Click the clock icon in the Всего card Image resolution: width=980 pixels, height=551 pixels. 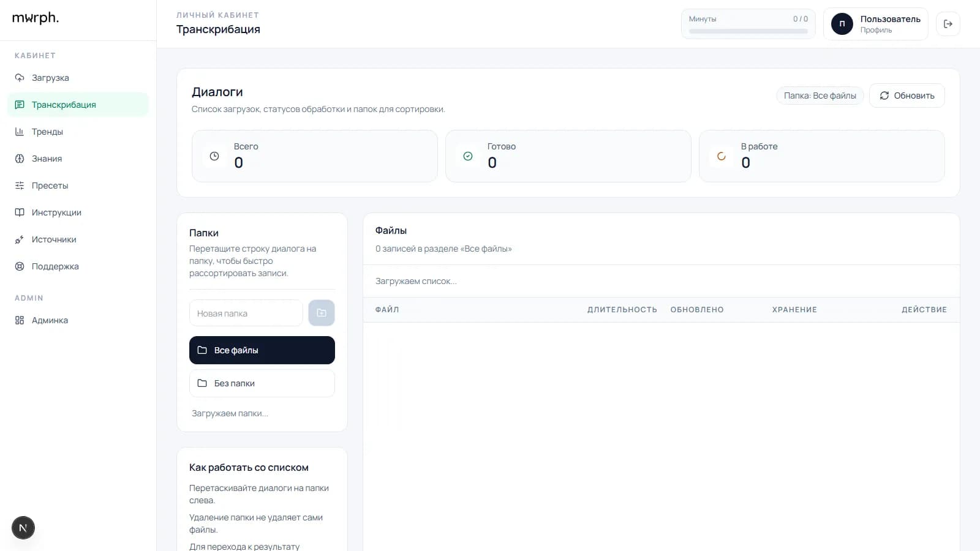(x=214, y=156)
